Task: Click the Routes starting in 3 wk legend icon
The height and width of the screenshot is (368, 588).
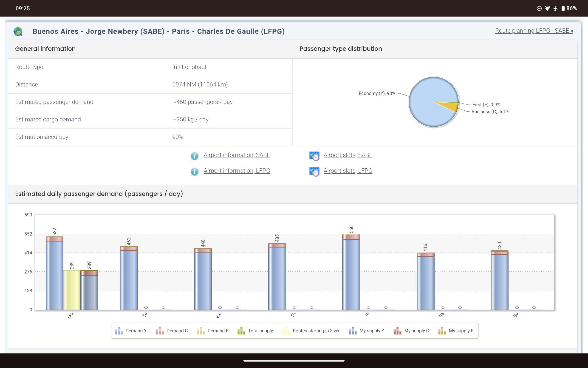Action: 286,331
